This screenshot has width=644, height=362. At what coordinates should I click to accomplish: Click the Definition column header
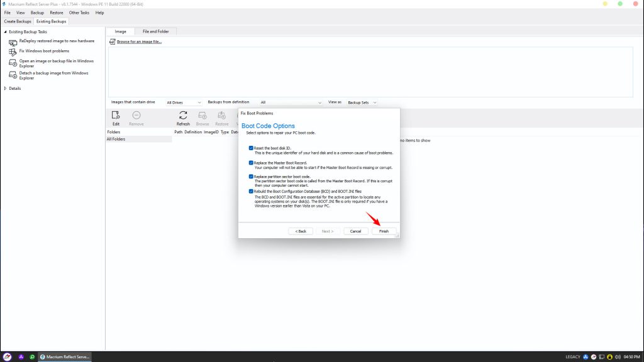193,132
